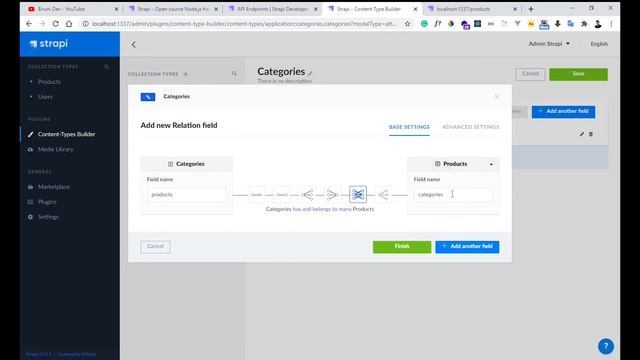640x360 pixels.
Task: Click the browser address bar
Action: click(x=244, y=24)
